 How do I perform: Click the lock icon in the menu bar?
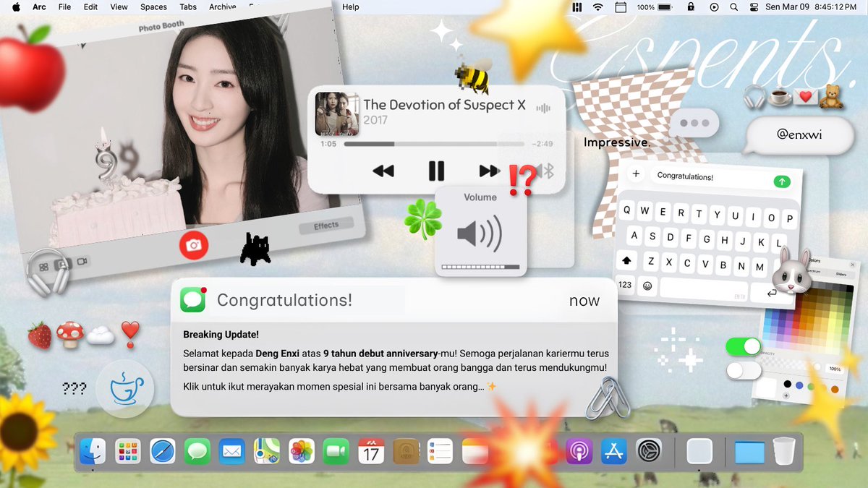click(x=691, y=7)
